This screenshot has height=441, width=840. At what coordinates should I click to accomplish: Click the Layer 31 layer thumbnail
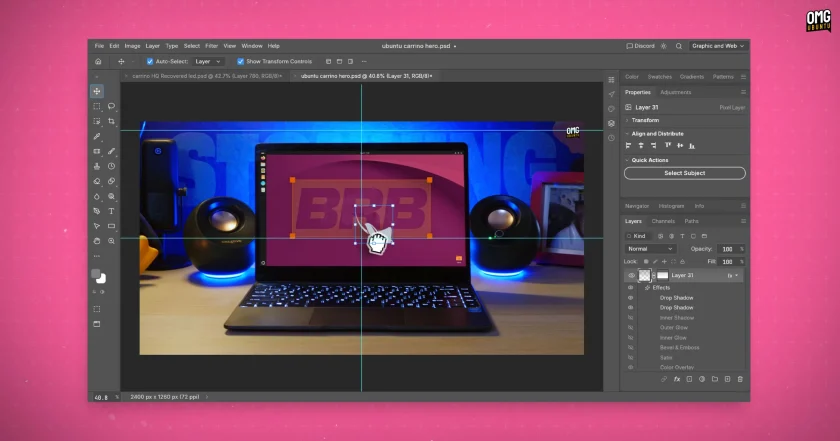(x=644, y=275)
